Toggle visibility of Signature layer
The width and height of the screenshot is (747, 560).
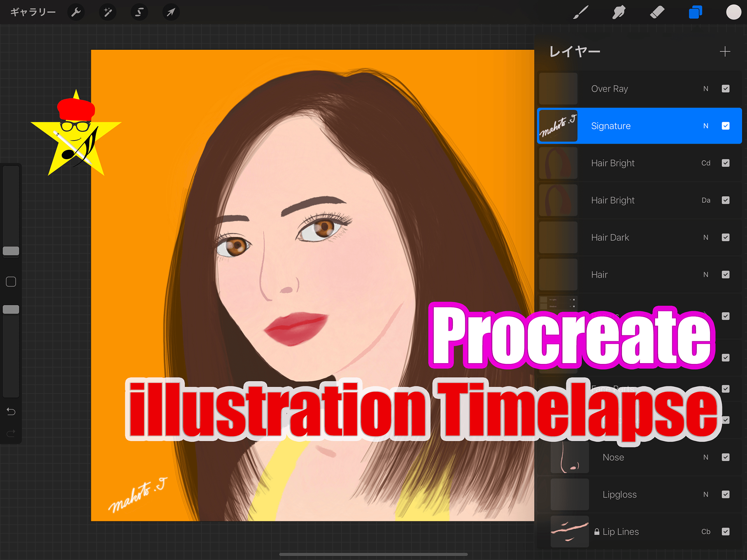tap(726, 126)
